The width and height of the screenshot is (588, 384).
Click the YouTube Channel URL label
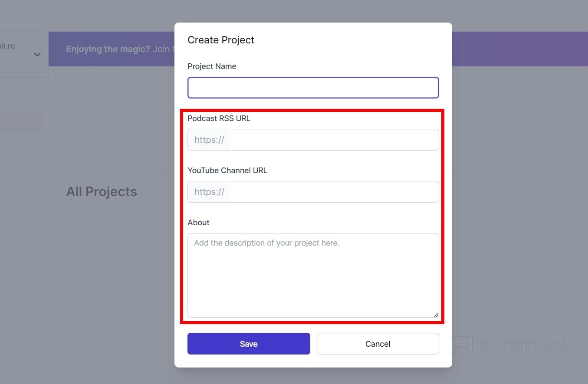227,171
